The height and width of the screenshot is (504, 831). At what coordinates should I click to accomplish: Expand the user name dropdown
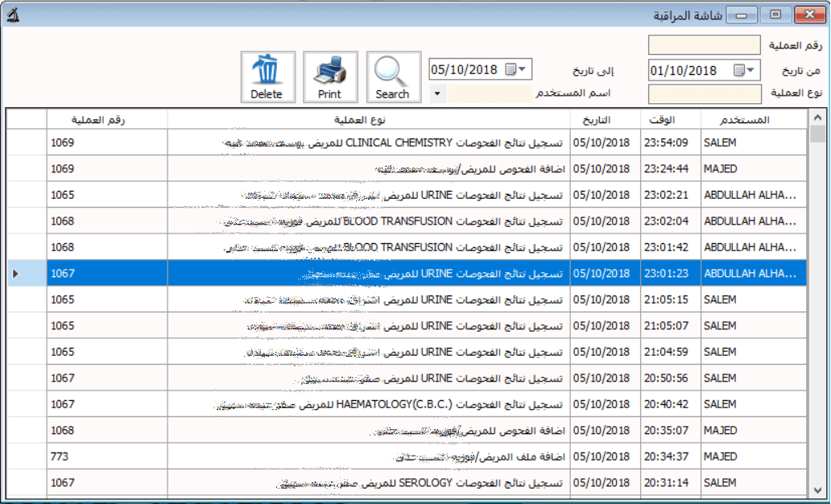tap(436, 93)
